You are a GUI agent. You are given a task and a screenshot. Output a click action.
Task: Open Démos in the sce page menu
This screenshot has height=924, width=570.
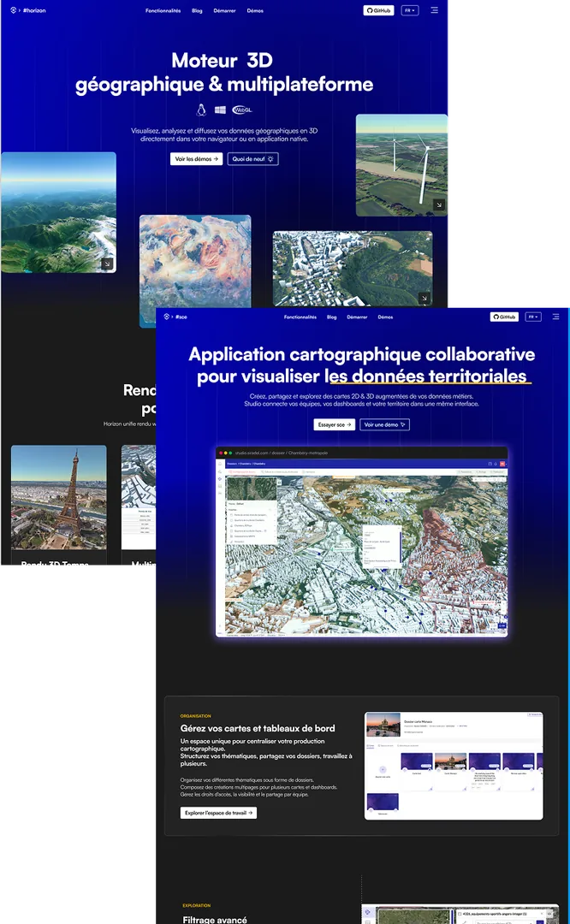click(x=385, y=317)
